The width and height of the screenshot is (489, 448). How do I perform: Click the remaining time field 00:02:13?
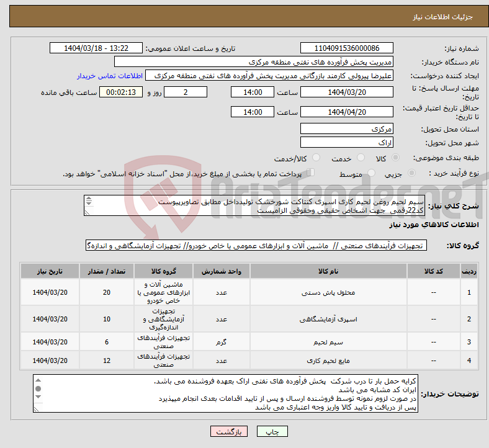point(121,92)
